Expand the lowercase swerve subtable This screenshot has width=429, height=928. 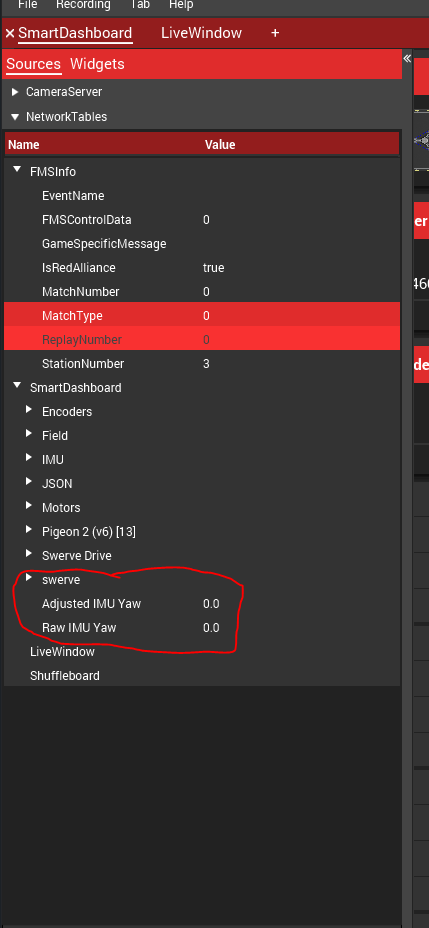pos(28,578)
